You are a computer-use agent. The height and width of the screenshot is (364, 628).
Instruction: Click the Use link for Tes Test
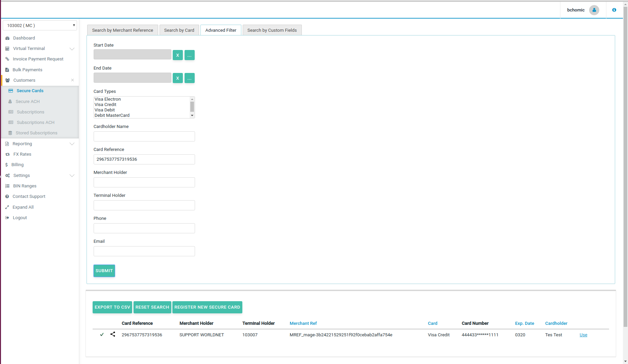(583, 335)
